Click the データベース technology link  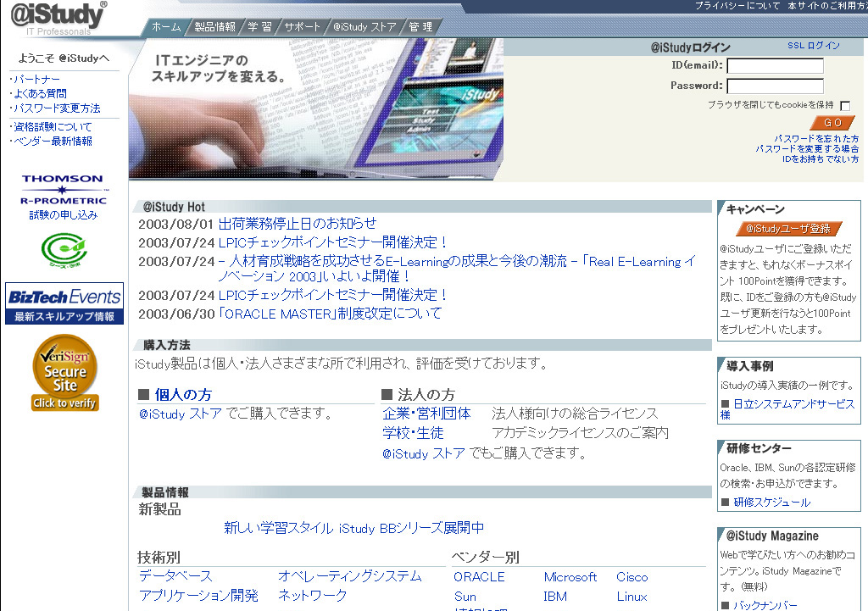(175, 576)
